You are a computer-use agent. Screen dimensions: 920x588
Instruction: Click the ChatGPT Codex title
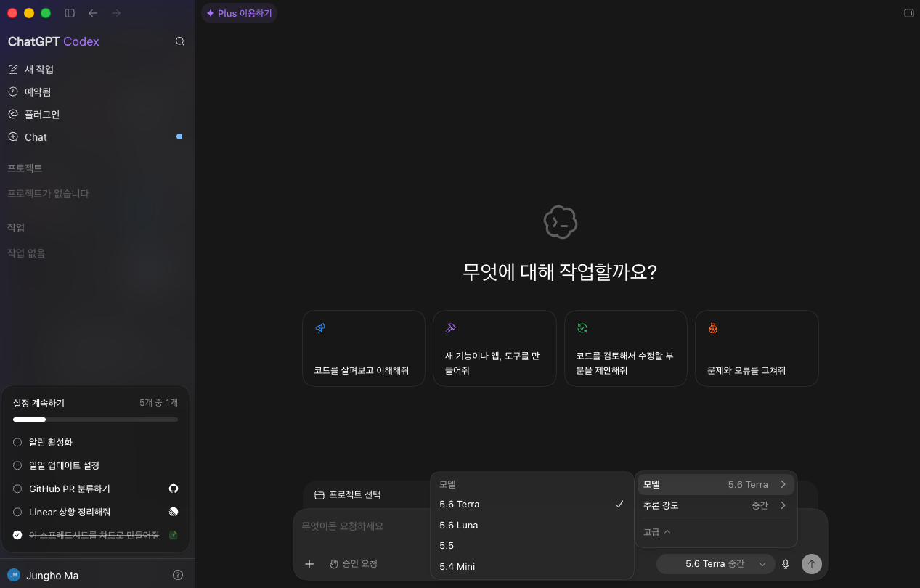tap(54, 41)
